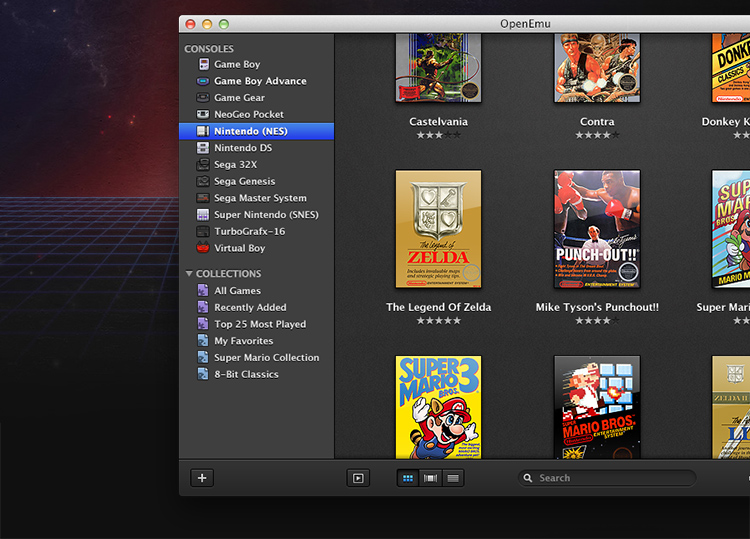
Task: Click the Virtual Boy console icon
Action: click(x=203, y=248)
